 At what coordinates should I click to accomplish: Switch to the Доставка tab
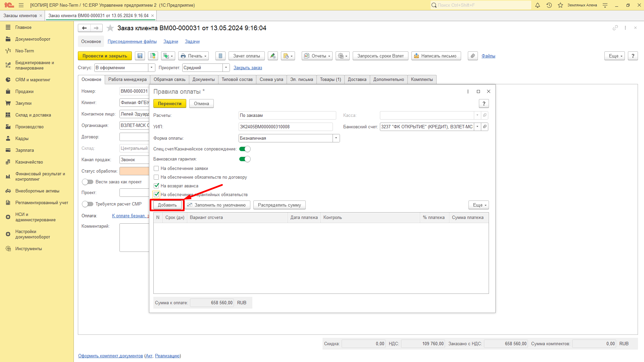357,80
